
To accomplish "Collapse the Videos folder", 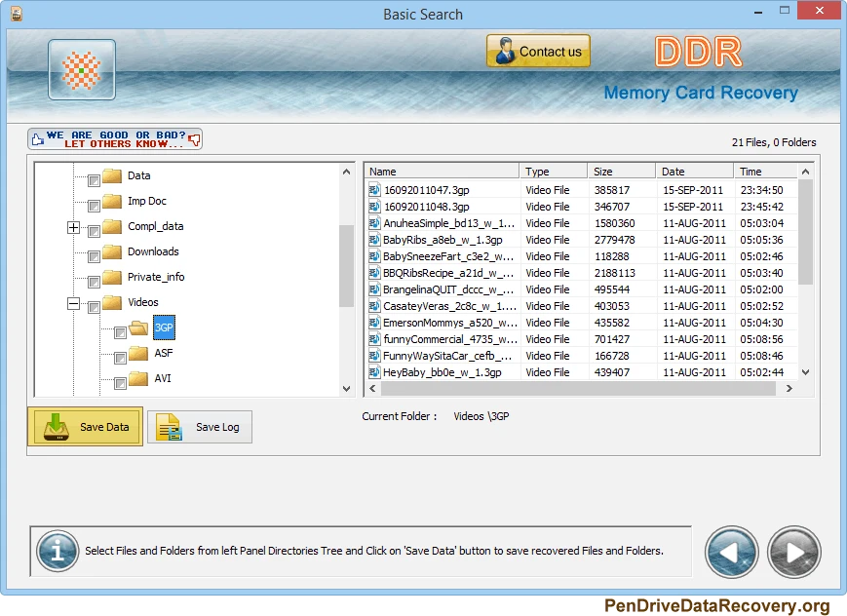I will tap(73, 302).
